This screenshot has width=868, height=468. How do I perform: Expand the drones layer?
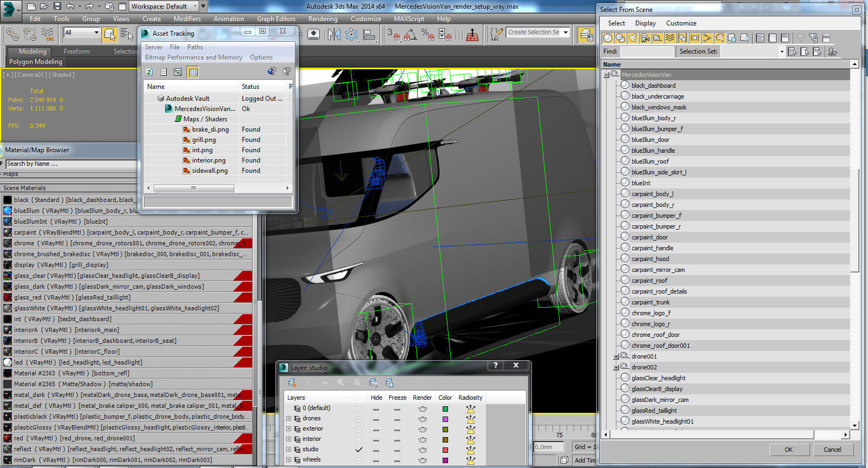288,419
